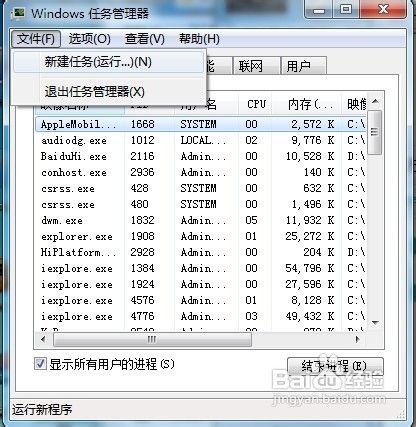Open the 查看(V) menu
Screen dimensions: 416x427
pos(145,39)
